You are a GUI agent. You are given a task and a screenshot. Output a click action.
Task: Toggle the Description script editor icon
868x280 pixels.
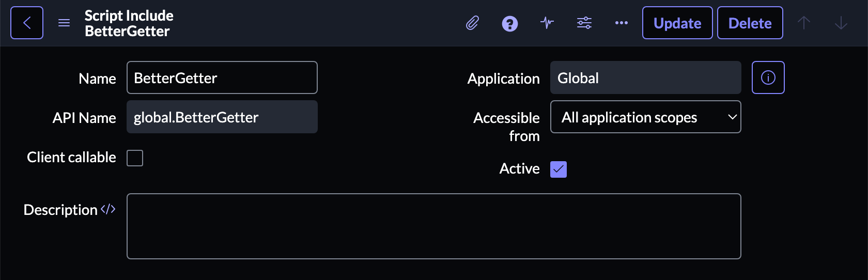108,209
